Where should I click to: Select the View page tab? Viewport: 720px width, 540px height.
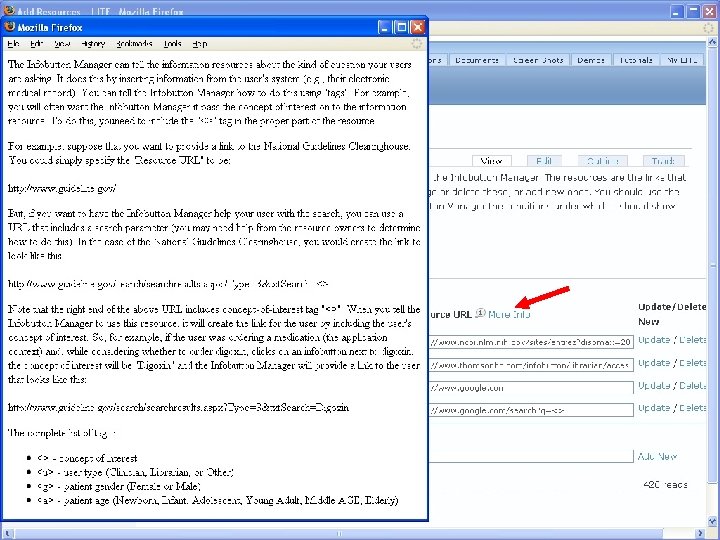[x=491, y=161]
